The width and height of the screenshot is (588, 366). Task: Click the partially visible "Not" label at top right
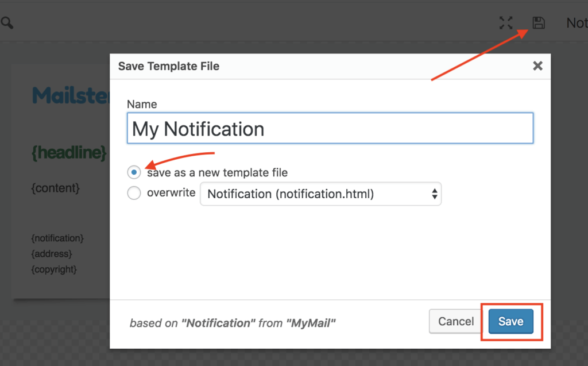tap(577, 23)
